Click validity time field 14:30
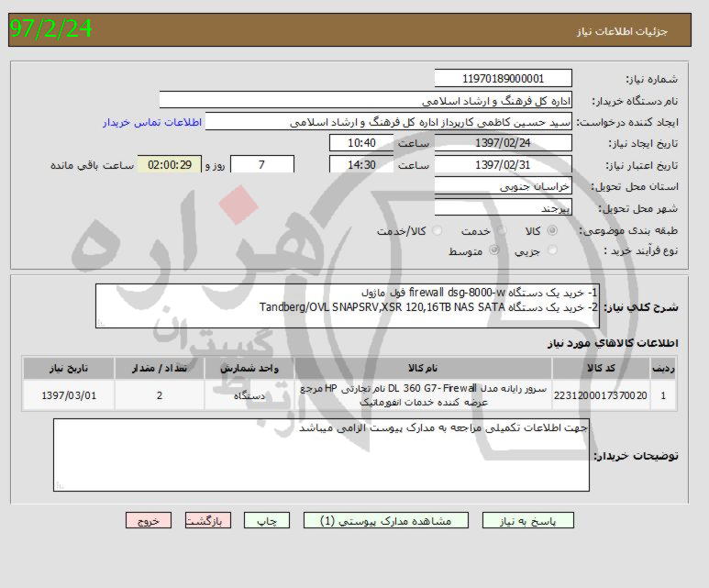Screen dimensions: 709x588 point(361,164)
